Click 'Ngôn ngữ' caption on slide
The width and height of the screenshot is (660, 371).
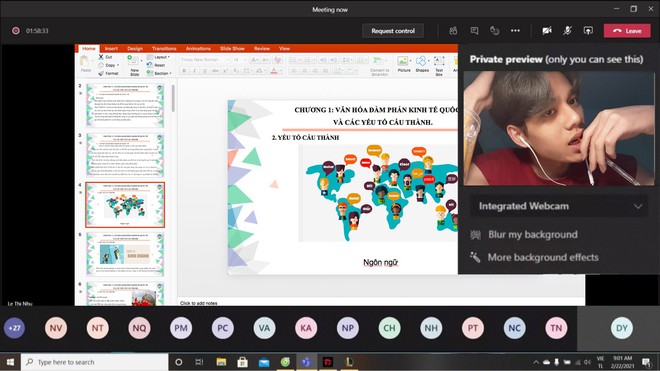click(x=381, y=262)
